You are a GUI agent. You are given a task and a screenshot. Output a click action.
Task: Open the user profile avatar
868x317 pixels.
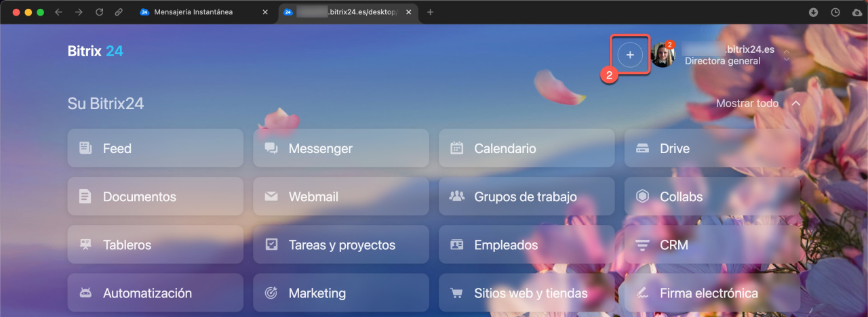[663, 55]
